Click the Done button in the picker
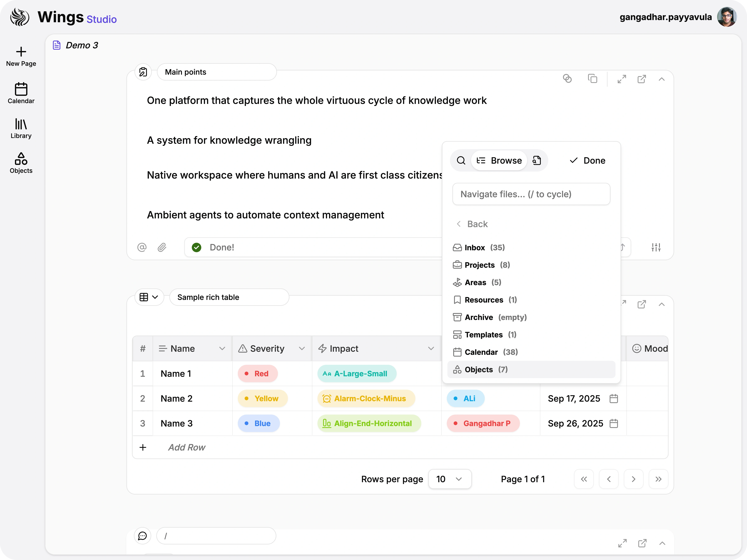 click(588, 160)
